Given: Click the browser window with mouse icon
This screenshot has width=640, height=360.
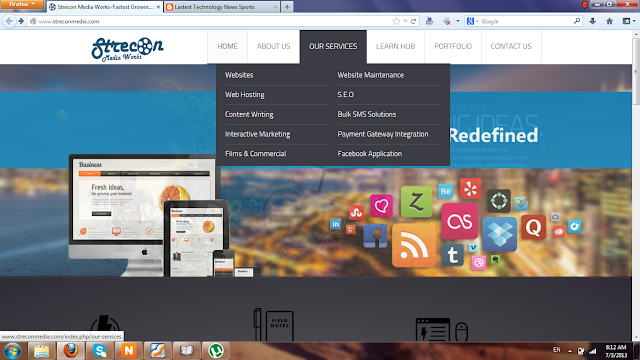Looking at the screenshot, I should [x=442, y=329].
